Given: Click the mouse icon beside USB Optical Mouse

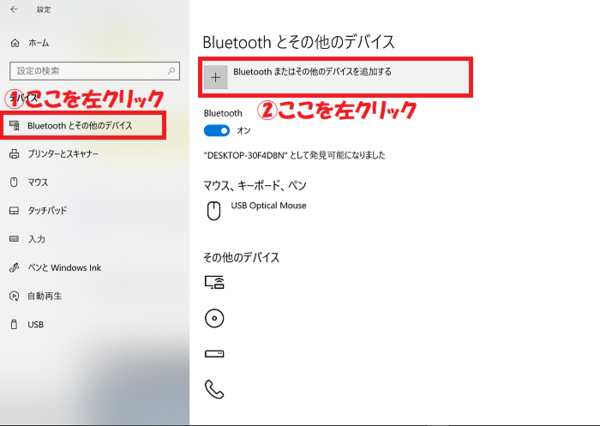Looking at the screenshot, I should (x=214, y=211).
